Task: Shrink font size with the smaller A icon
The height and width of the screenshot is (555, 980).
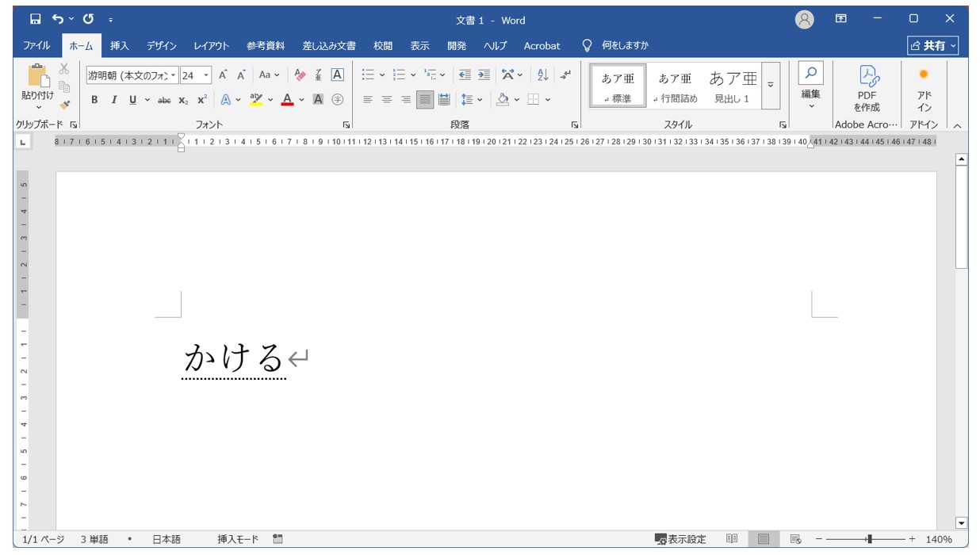Action: (x=241, y=75)
